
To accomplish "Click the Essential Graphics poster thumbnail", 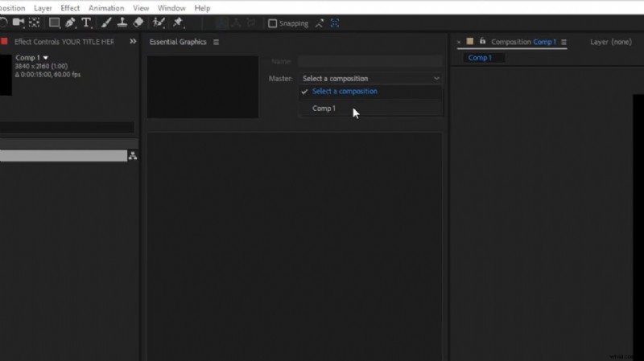I will click(x=203, y=87).
